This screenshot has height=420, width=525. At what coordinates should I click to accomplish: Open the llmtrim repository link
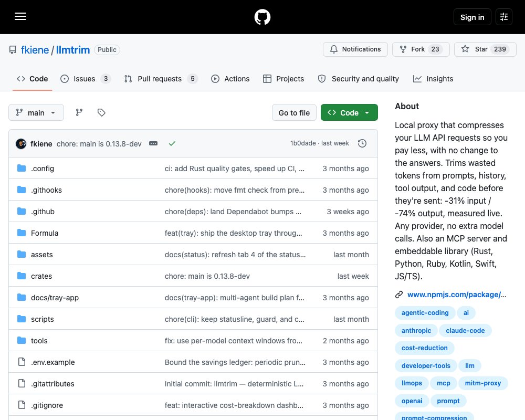pos(72,49)
